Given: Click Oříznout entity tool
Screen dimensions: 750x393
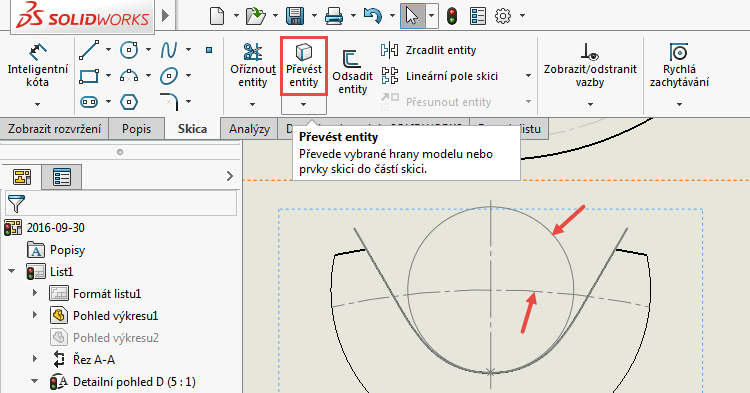Looking at the screenshot, I should coord(253,65).
